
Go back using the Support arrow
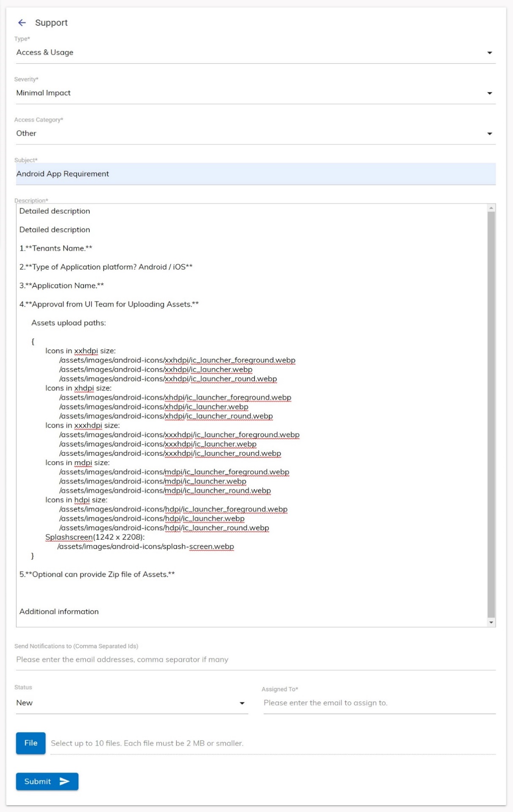click(x=22, y=23)
